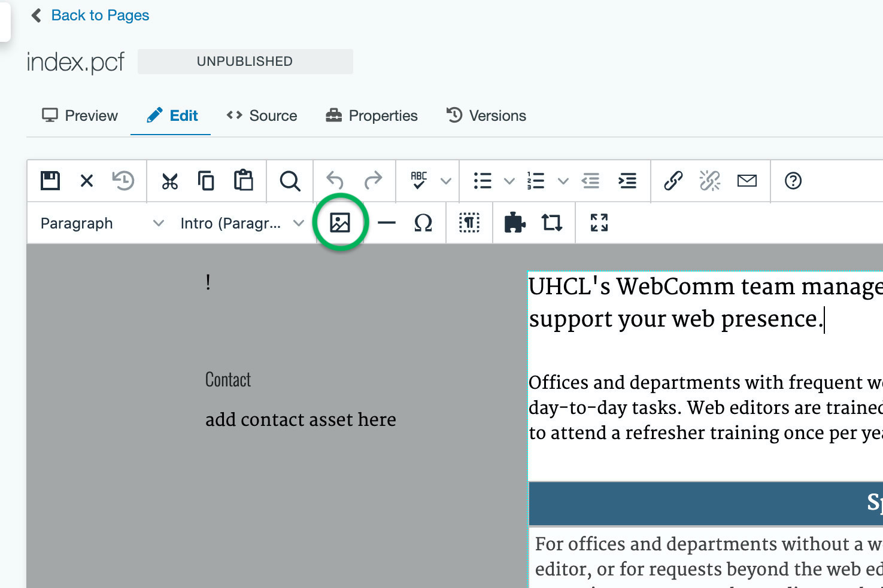Switch to the Source tab
Screen dimensions: 883x588
point(262,115)
